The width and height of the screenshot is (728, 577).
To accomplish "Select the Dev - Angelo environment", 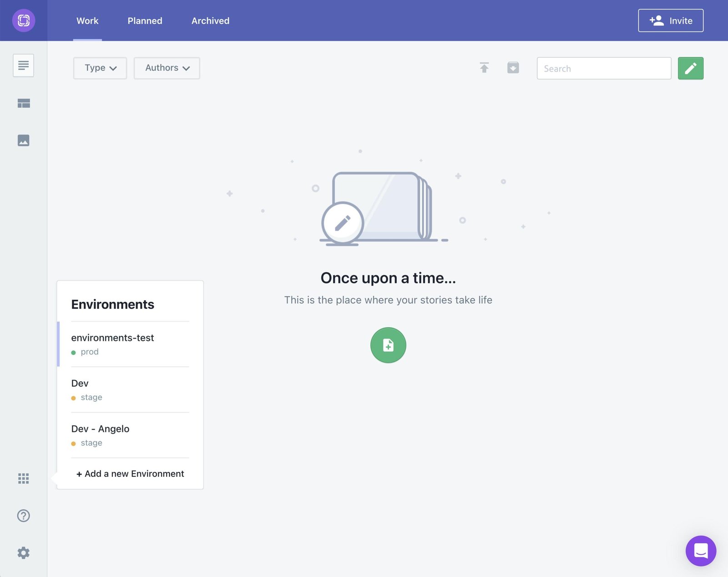I will pos(100,429).
